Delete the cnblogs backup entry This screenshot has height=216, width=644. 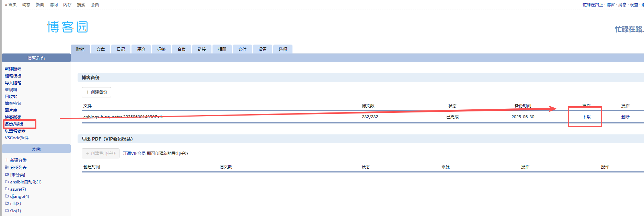click(x=625, y=117)
